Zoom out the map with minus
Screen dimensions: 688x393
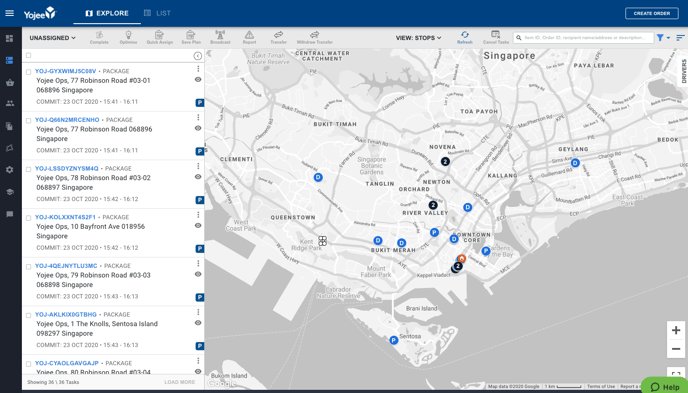(x=676, y=349)
